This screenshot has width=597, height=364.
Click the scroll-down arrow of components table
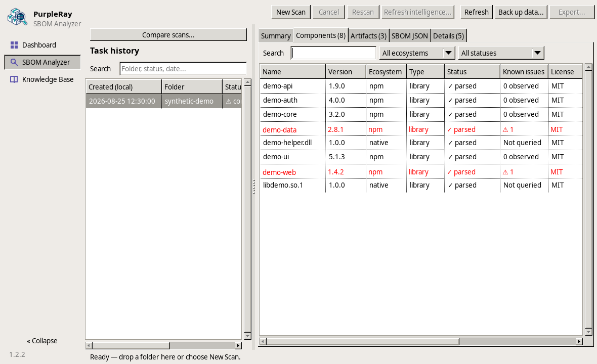point(588,332)
